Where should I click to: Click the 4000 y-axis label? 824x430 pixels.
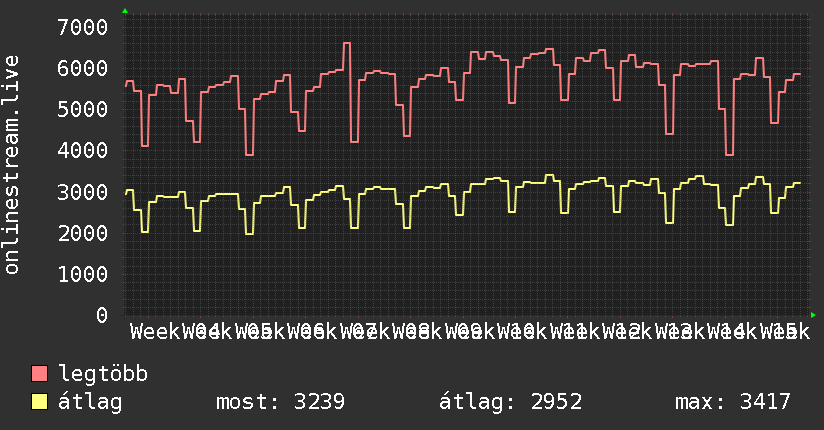pyautogui.click(x=83, y=151)
